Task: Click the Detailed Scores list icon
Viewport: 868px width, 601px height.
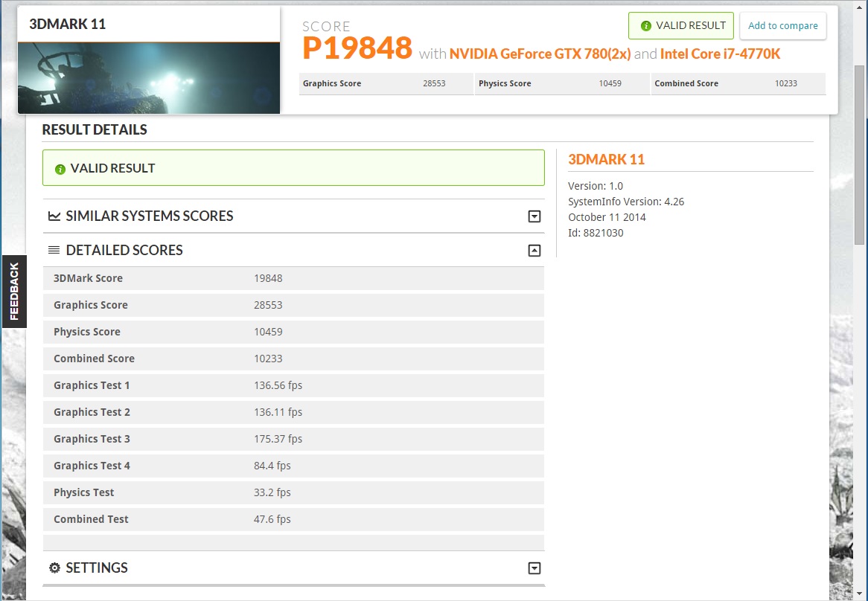Action: [x=54, y=250]
